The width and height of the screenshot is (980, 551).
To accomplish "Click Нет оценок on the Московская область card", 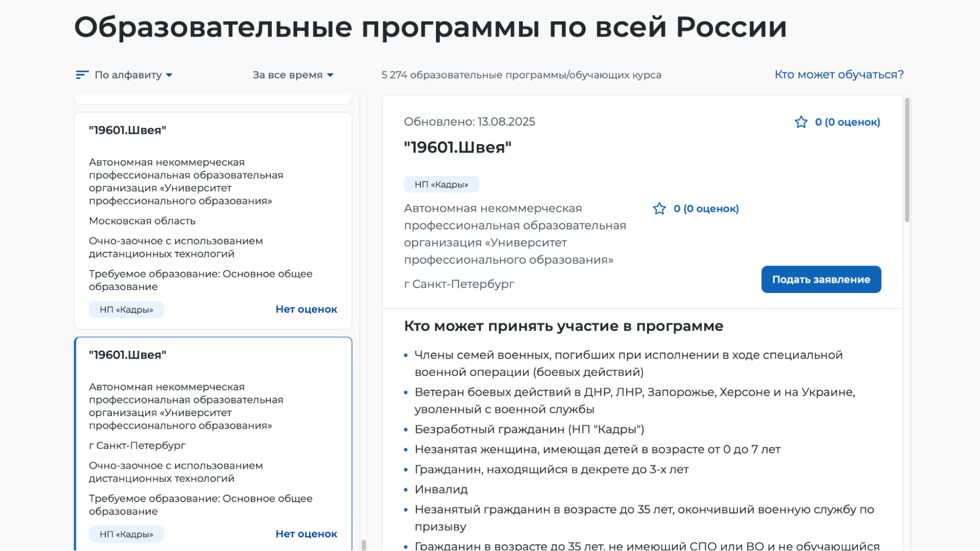I will click(306, 309).
